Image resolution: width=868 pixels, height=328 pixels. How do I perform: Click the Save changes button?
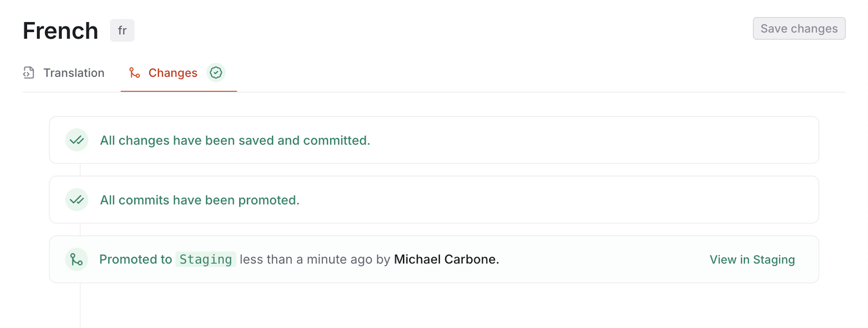coord(799,28)
